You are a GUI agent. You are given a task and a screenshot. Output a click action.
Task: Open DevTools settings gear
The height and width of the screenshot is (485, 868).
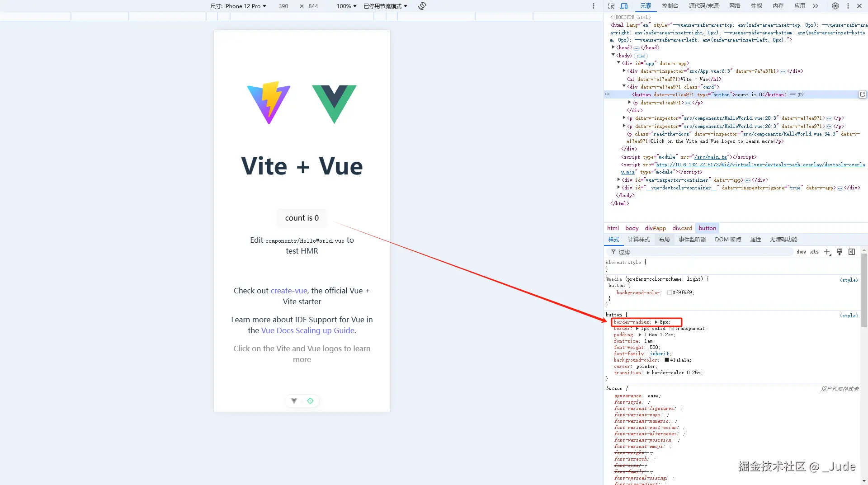835,6
